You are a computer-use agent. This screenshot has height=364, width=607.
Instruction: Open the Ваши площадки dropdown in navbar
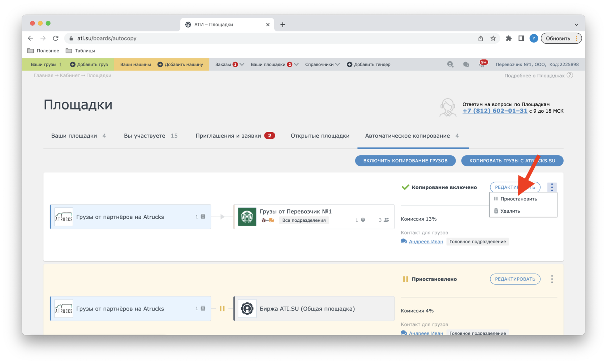[274, 64]
